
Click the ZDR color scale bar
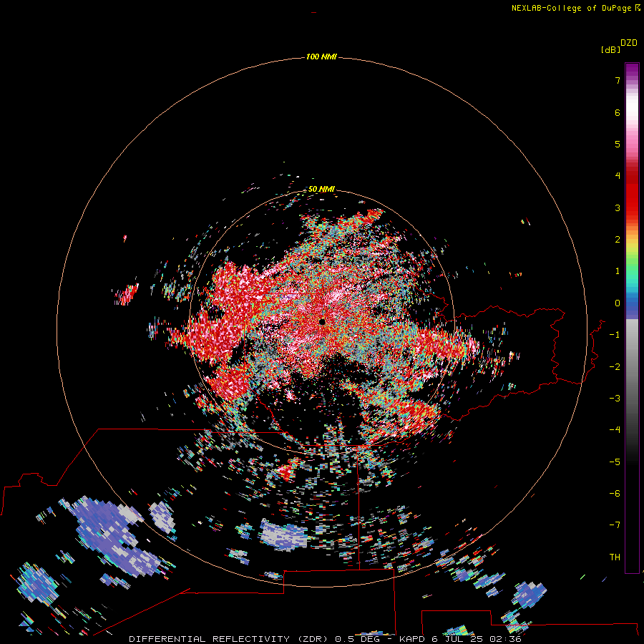pyautogui.click(x=632, y=318)
